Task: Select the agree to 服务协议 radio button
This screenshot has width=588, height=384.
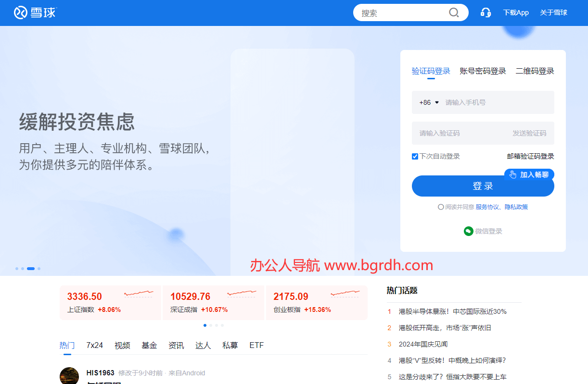Action: pos(441,207)
